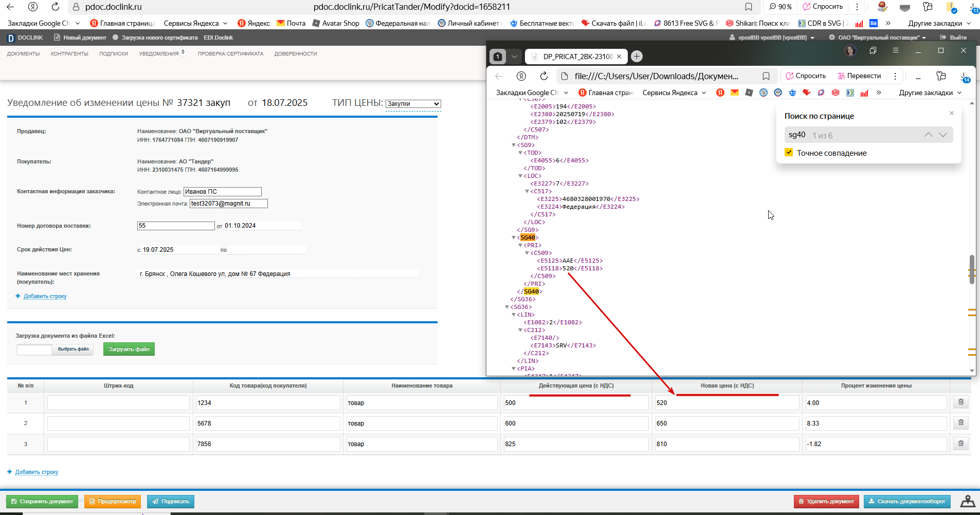The height and width of the screenshot is (515, 980).
Task: Click trash icon for row 3
Action: (x=960, y=443)
